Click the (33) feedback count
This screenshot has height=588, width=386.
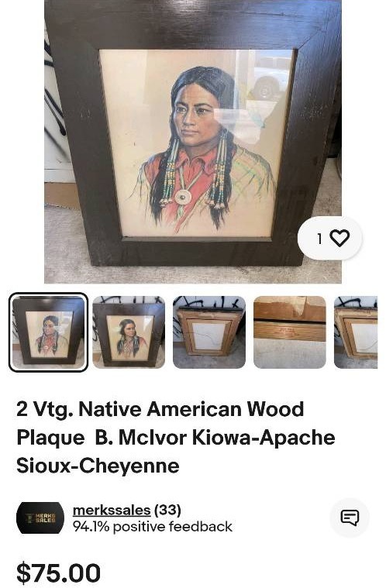coord(167,510)
